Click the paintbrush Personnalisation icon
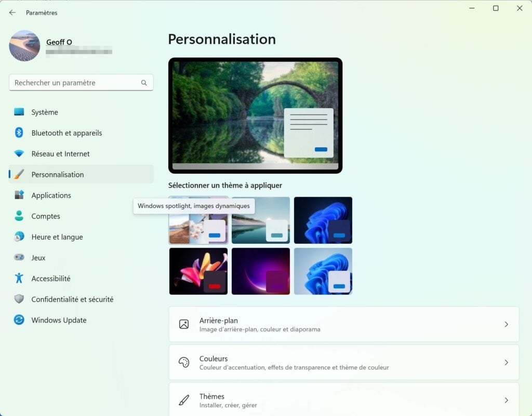The height and width of the screenshot is (416, 532). point(19,174)
